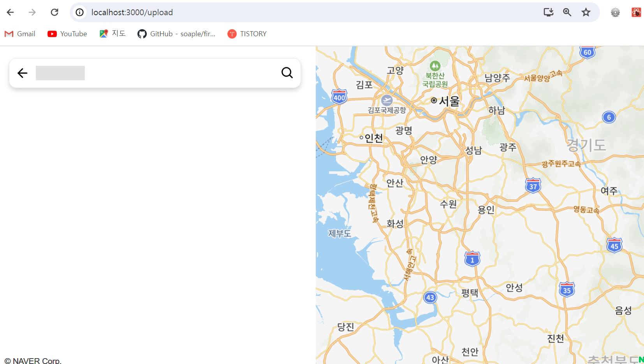Click the 평택 label on the map

[x=470, y=293]
